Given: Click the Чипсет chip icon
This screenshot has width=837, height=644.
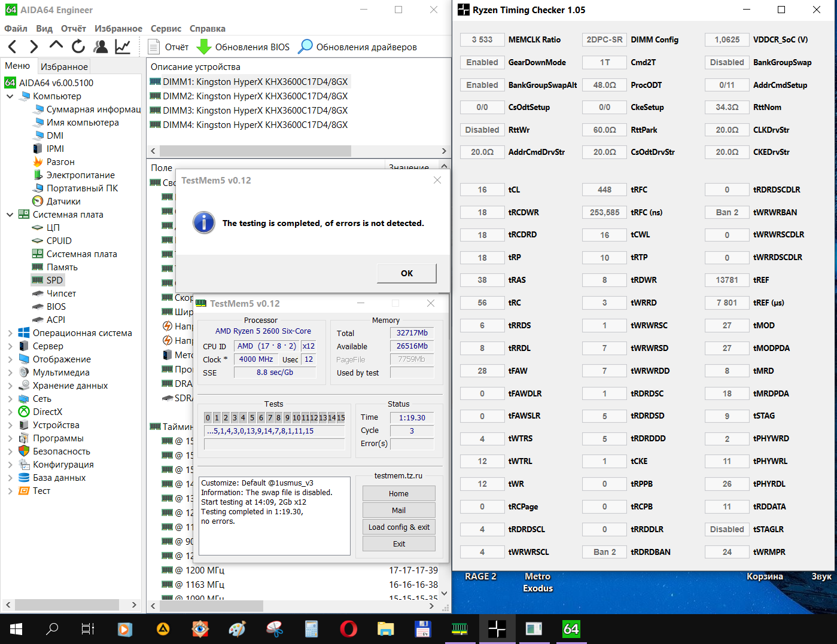Looking at the screenshot, I should (x=38, y=294).
